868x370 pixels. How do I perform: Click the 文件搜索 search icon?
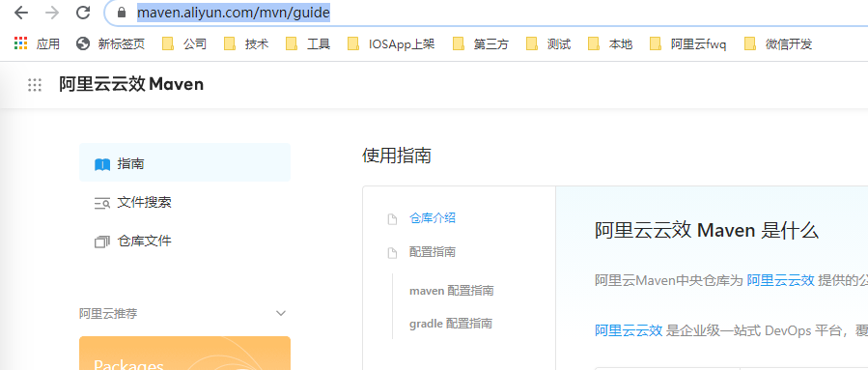(102, 203)
